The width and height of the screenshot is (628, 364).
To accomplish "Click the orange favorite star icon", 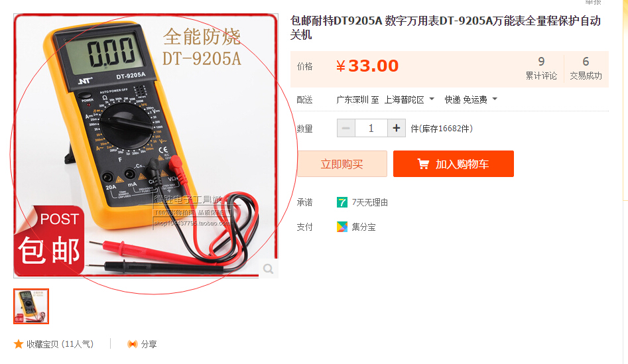I will [x=19, y=344].
